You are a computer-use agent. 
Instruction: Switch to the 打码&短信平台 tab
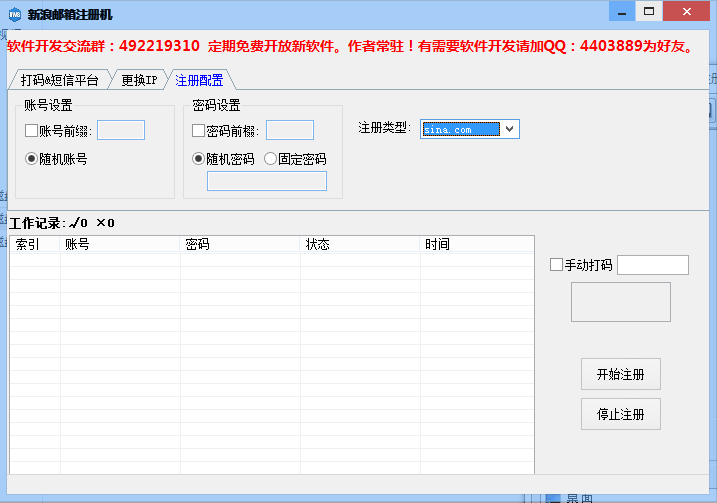59,80
